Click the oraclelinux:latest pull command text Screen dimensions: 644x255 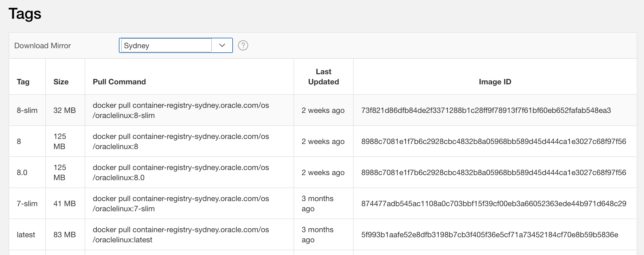tap(181, 235)
